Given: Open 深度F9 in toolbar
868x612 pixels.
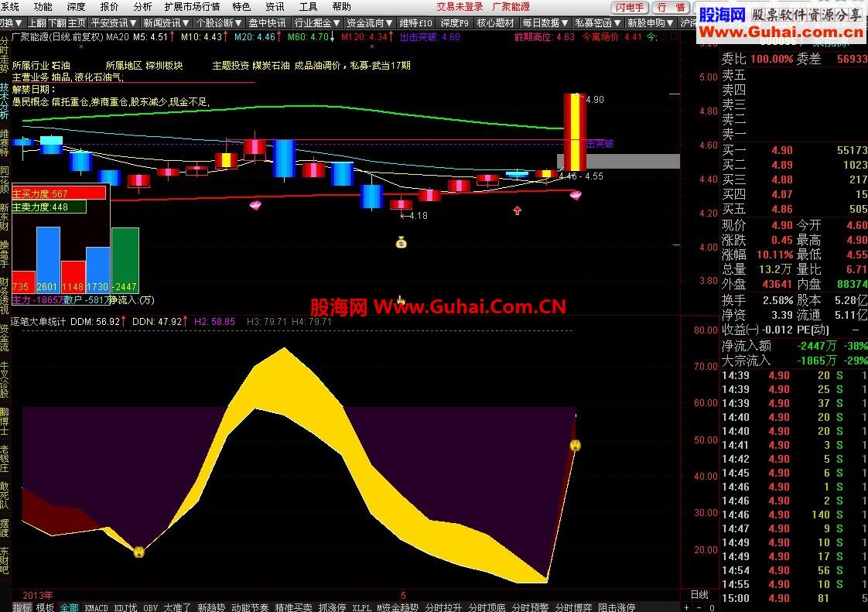Looking at the screenshot, I should pyautogui.click(x=454, y=22).
